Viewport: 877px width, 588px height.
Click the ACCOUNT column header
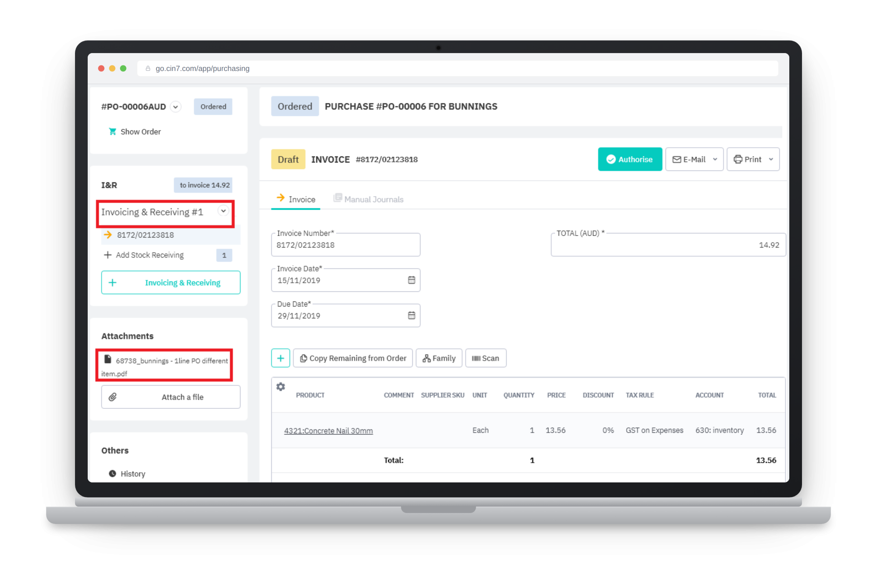click(709, 395)
